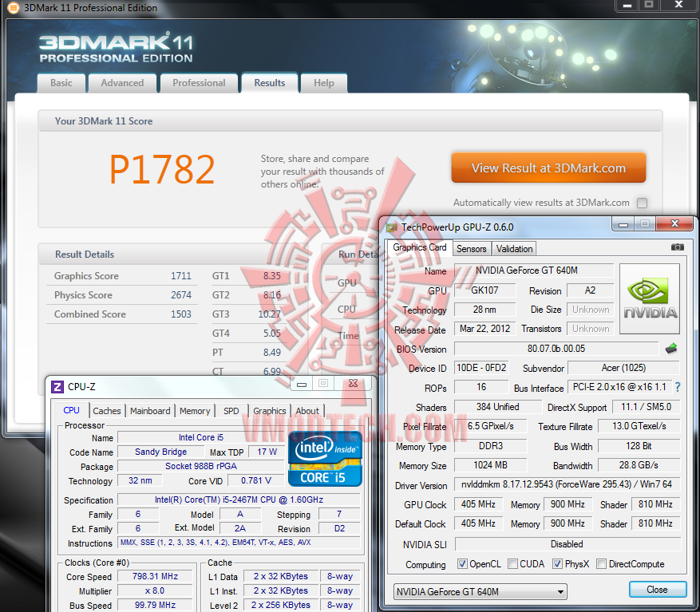Click the Device ID field 10DE - 0FD2
Viewport: 700px width, 612px height.
pos(481,368)
